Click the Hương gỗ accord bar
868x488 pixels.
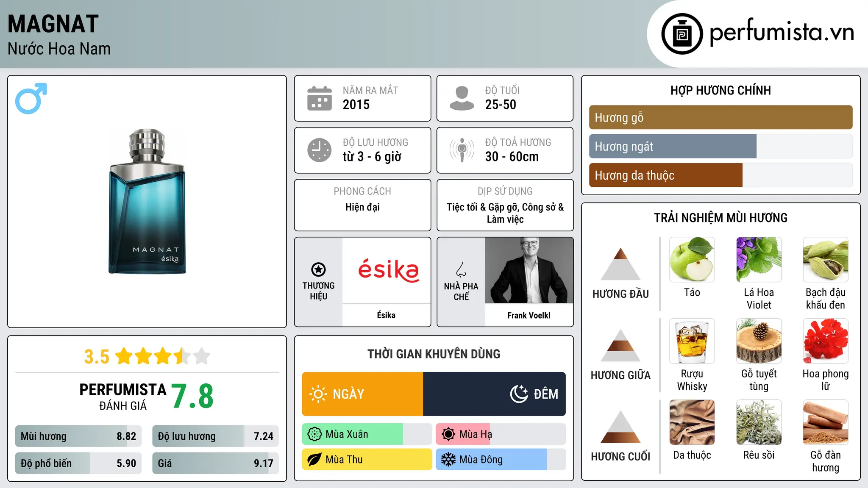(721, 117)
